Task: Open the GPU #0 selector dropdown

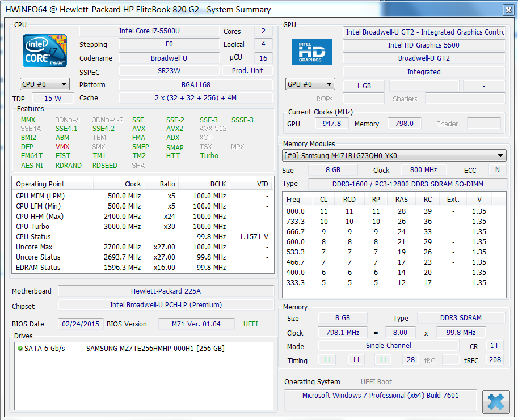Action: [310, 84]
